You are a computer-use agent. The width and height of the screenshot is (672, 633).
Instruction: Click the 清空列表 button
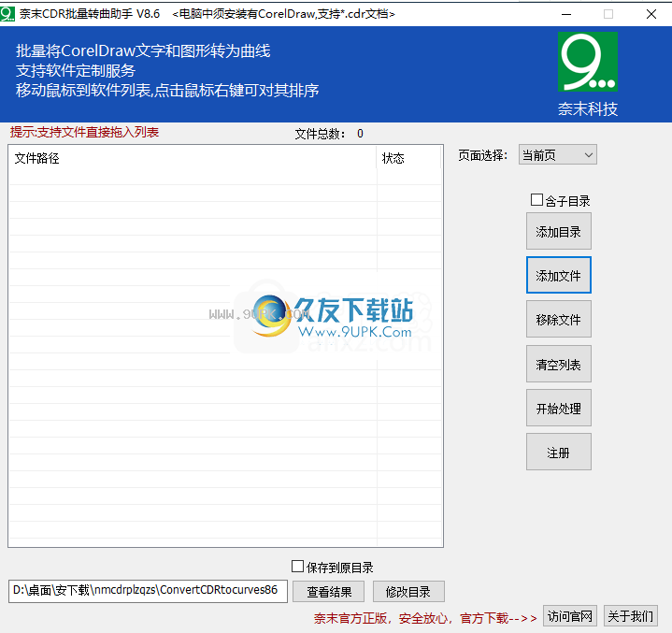558,364
